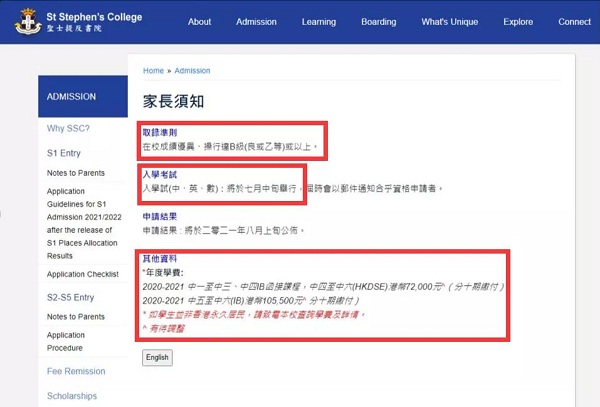
Task: Open S1 Entry sidebar section
Action: [64, 153]
